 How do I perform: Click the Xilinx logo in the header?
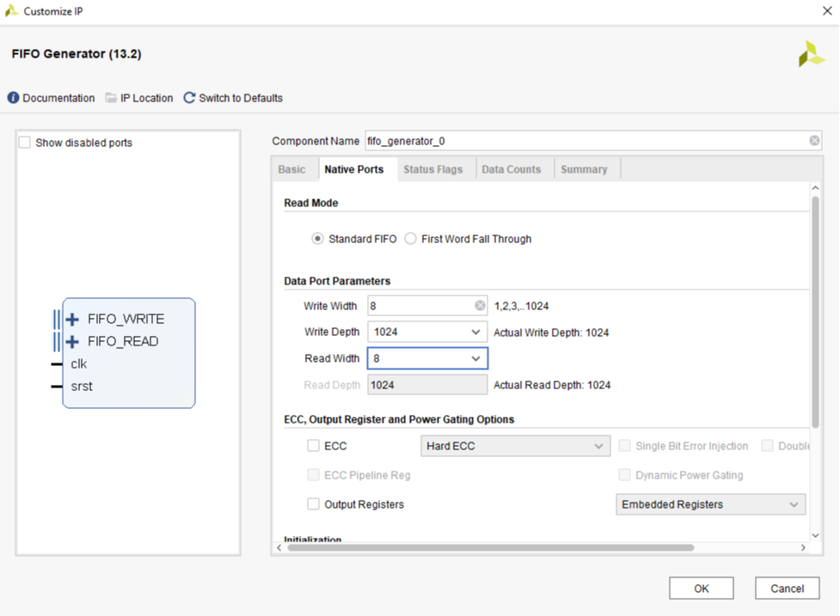pyautogui.click(x=810, y=54)
